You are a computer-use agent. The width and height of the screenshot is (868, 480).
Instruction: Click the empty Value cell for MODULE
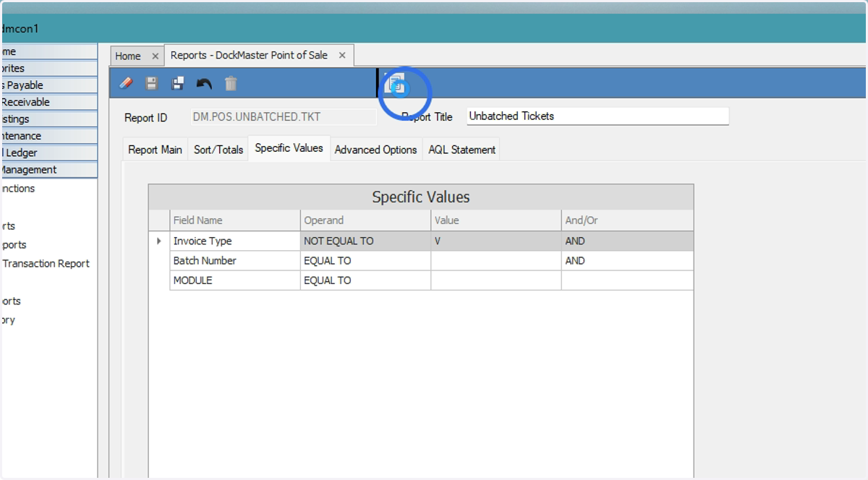tap(496, 280)
